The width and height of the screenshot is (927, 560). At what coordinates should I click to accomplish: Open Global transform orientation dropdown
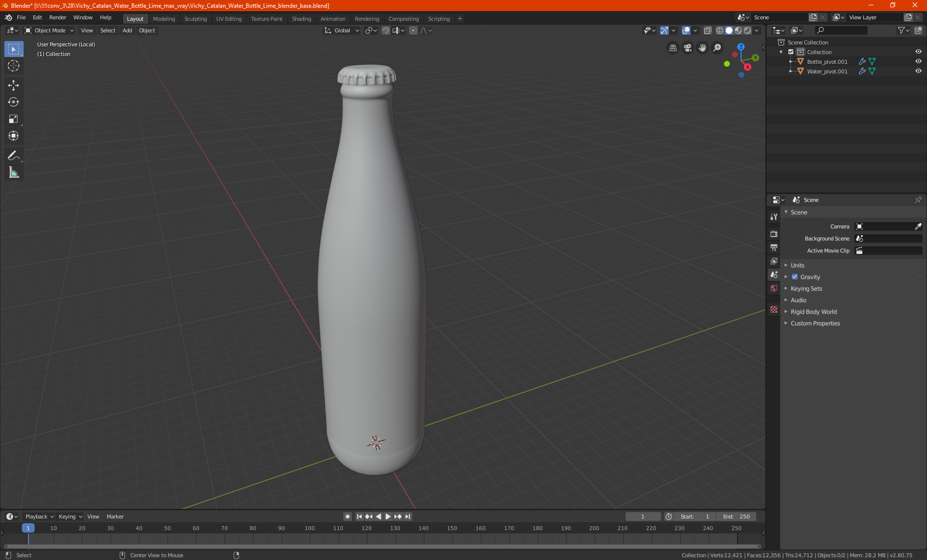[x=342, y=30]
